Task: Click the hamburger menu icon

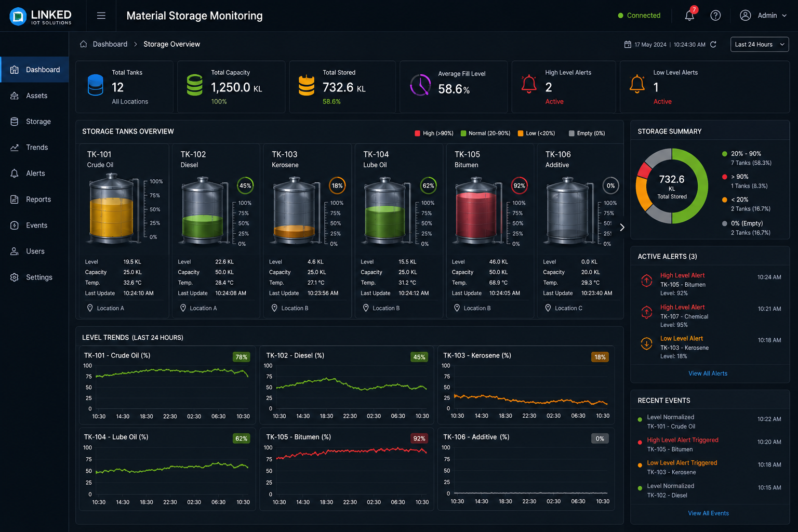Action: (101, 16)
